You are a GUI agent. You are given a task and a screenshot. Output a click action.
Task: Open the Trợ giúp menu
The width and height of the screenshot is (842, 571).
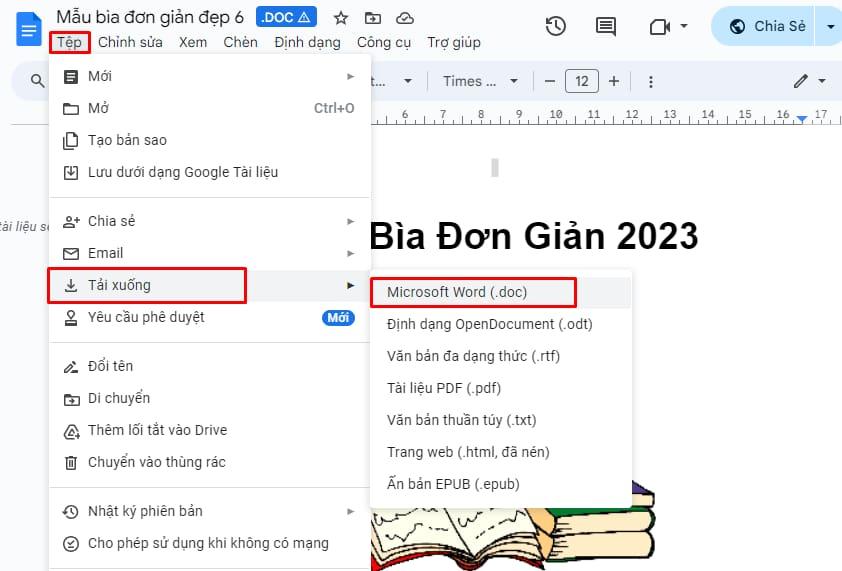[x=454, y=42]
